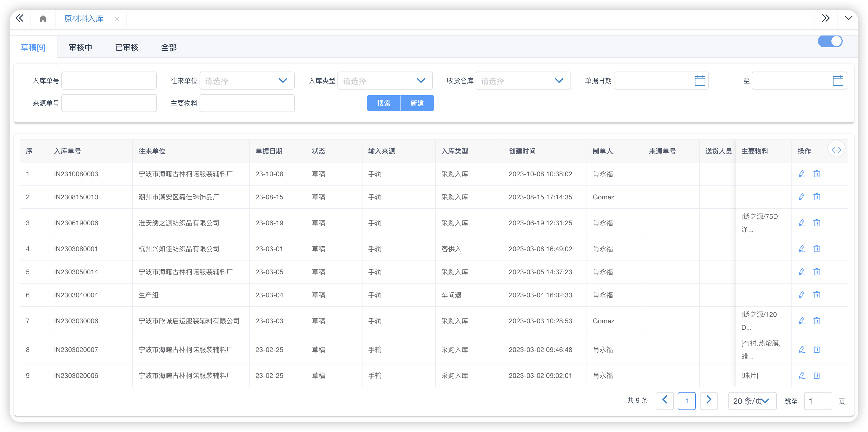
Task: Edit row IN2303080001
Action: click(x=802, y=249)
